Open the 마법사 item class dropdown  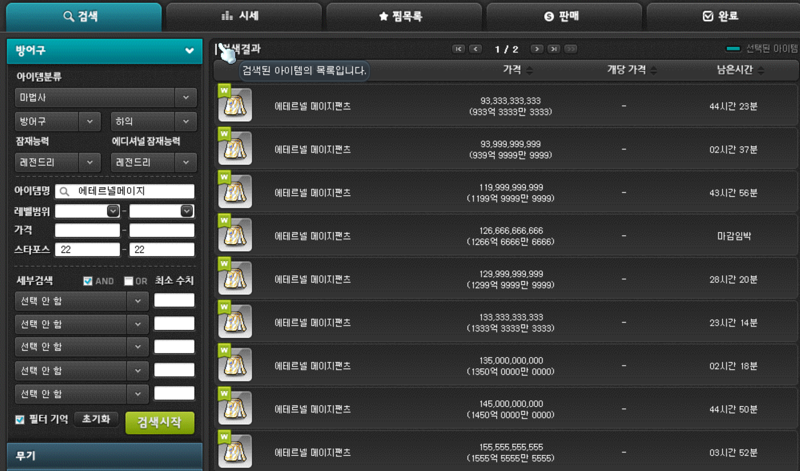[106, 97]
